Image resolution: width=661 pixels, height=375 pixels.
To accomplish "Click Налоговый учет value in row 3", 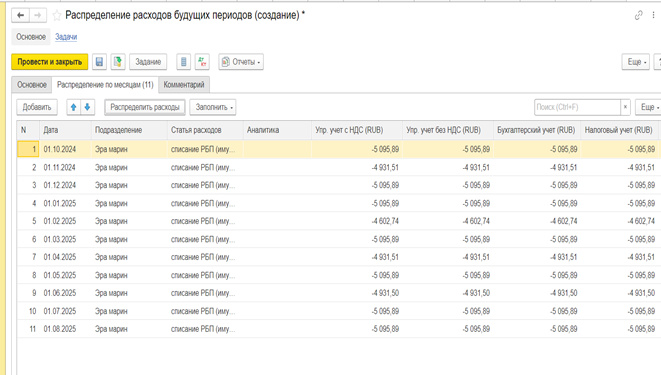I will coord(619,185).
